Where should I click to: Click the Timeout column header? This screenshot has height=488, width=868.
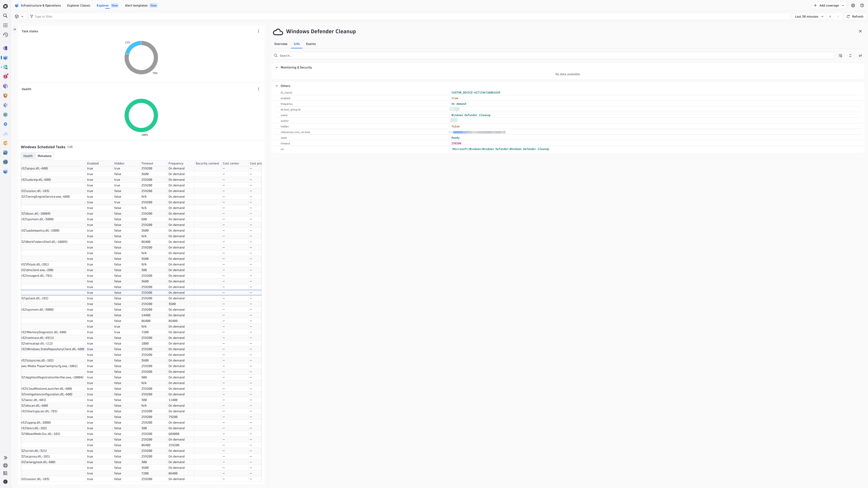click(147, 163)
